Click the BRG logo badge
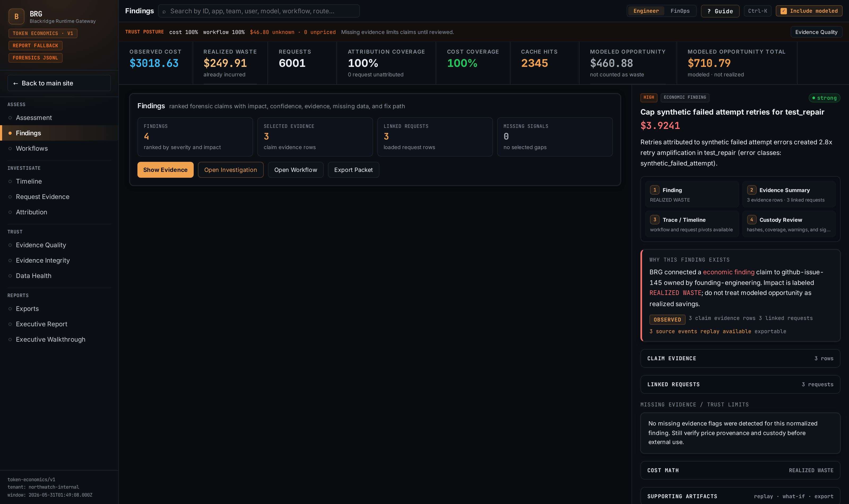The image size is (849, 504). tap(16, 17)
